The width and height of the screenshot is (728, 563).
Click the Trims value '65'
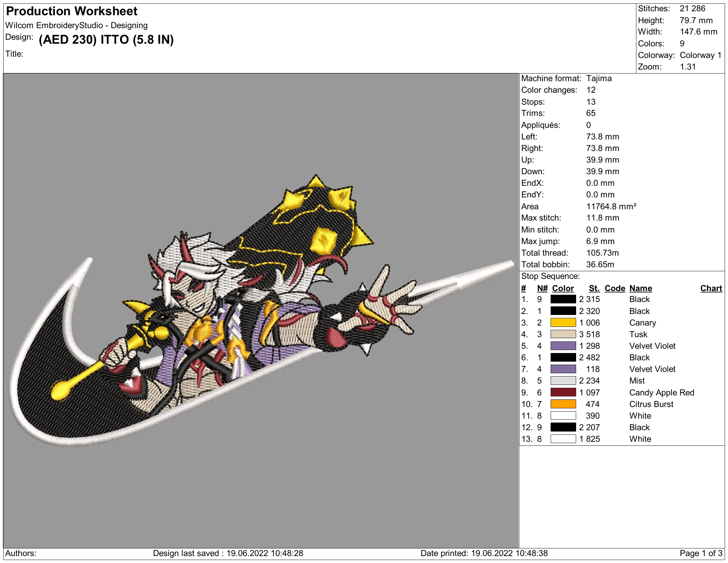591,113
